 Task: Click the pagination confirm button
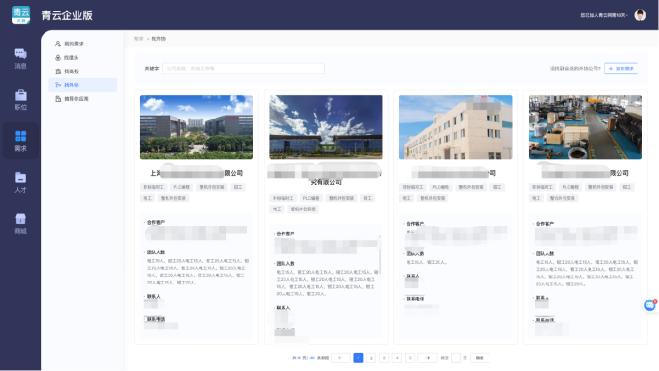(480, 358)
